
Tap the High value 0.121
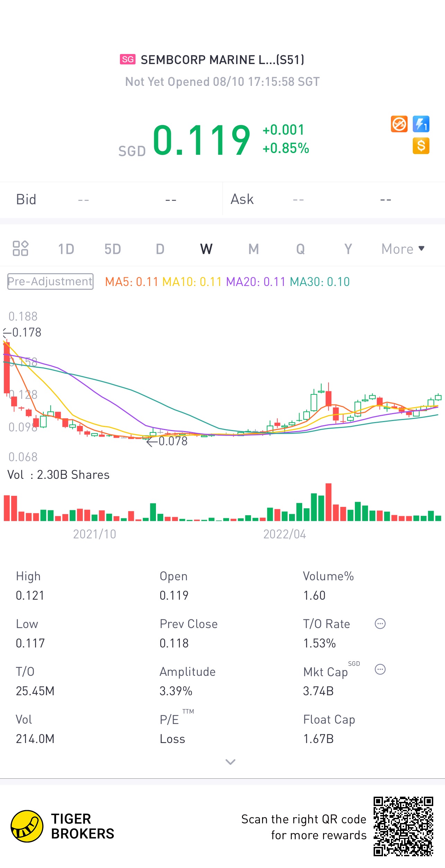click(x=30, y=596)
